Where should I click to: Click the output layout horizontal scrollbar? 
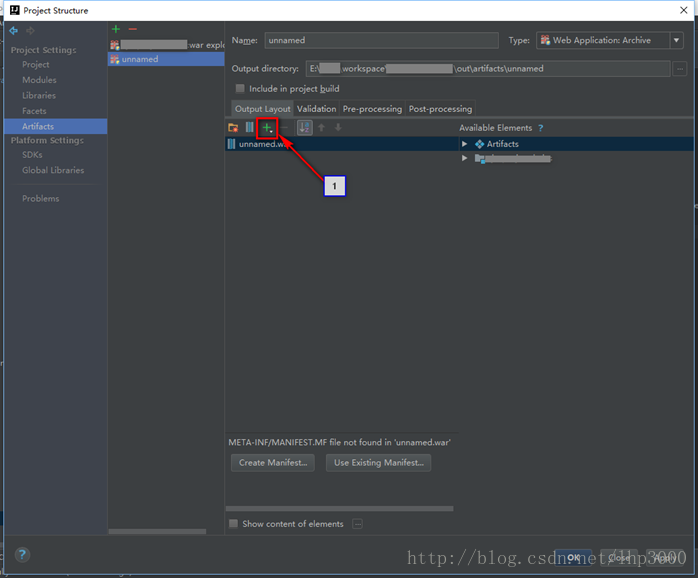click(x=340, y=509)
